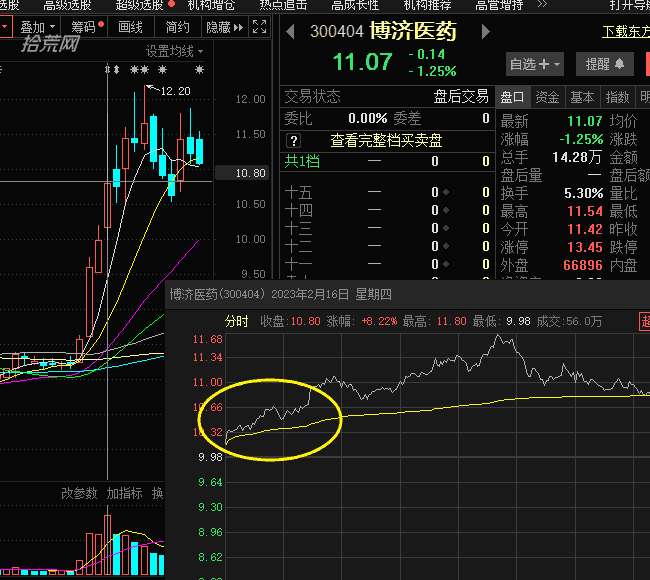The height and width of the screenshot is (580, 650).
Task: Open the 设置均线 moving average dropdown
Action: click(x=175, y=51)
